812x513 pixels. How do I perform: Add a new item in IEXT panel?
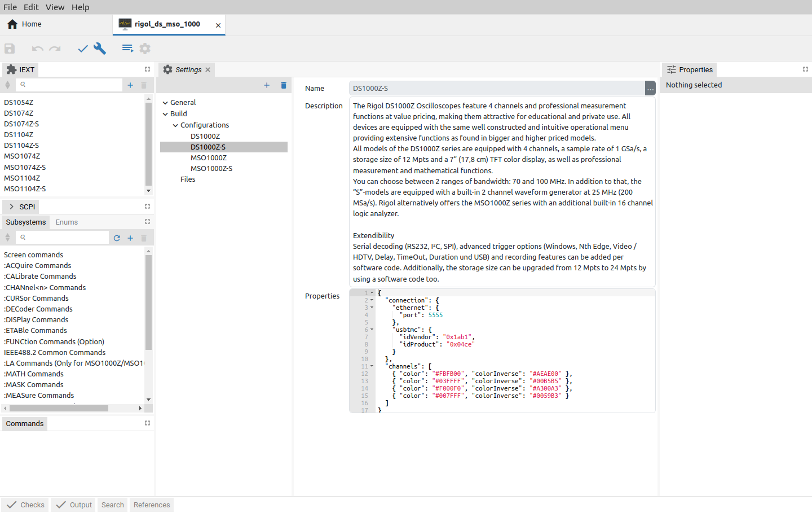[x=130, y=85]
